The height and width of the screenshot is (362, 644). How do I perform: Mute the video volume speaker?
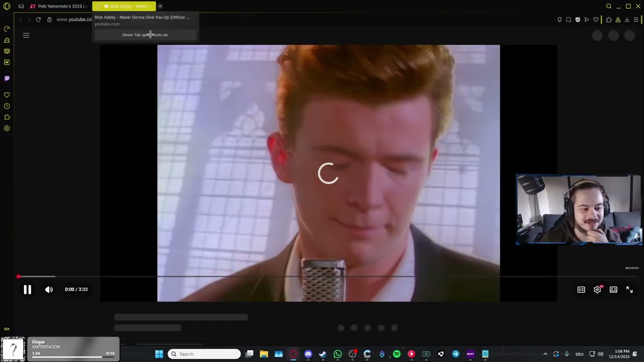point(49,290)
